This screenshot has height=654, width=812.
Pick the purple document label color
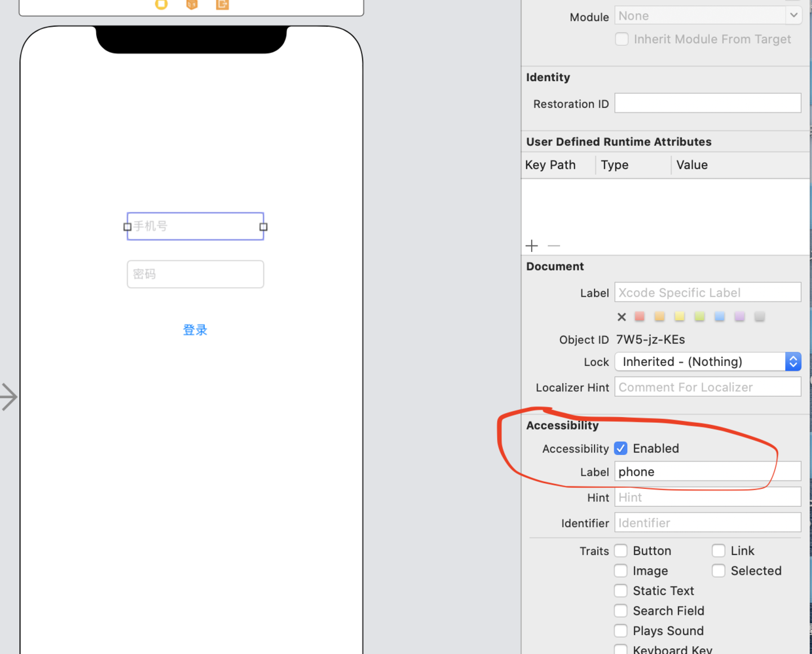739,317
